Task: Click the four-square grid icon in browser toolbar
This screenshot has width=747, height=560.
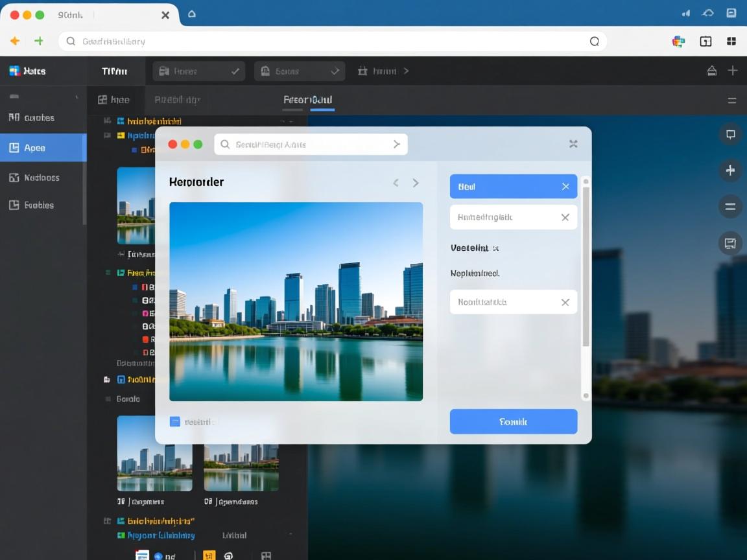Action: (x=731, y=41)
